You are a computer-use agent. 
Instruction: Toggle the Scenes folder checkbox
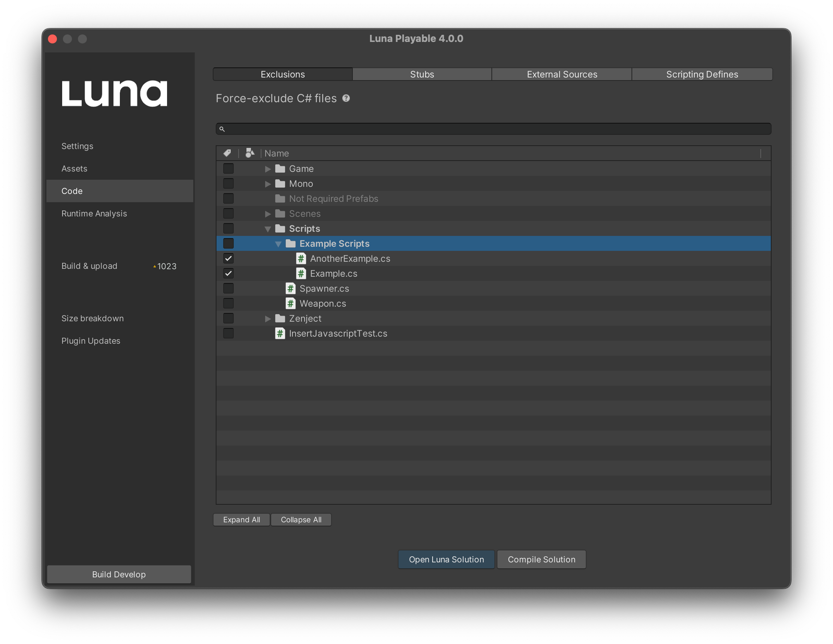click(x=228, y=213)
